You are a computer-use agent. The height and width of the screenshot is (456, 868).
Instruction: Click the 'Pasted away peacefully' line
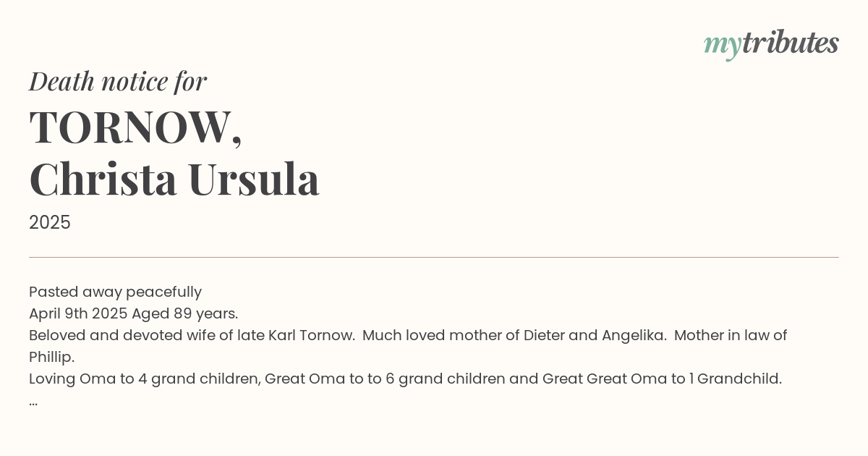(115, 292)
